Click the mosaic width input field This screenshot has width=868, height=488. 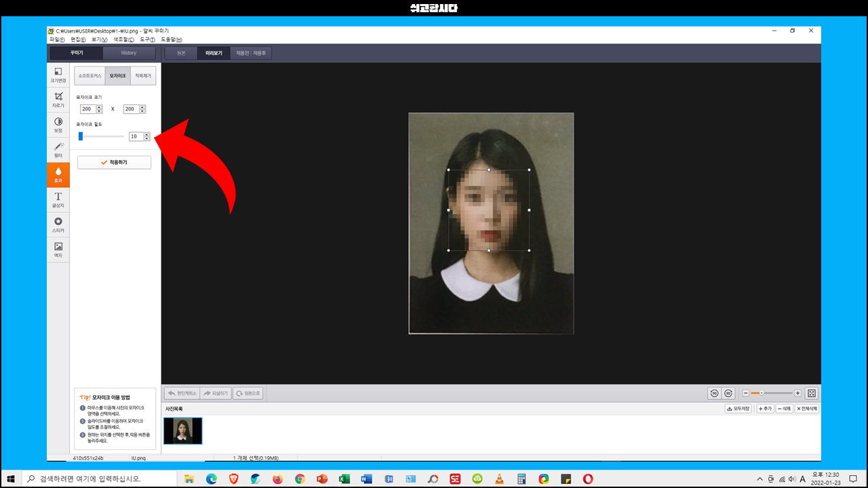click(88, 109)
